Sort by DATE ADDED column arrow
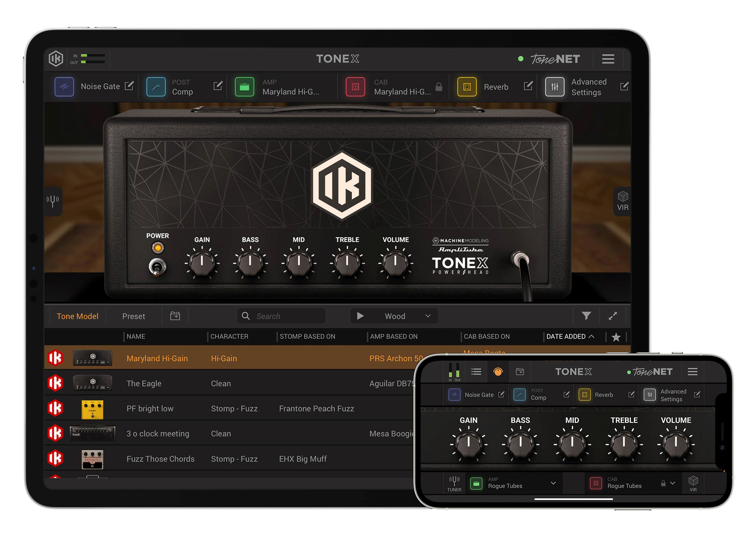The height and width of the screenshot is (536, 756). tap(592, 336)
